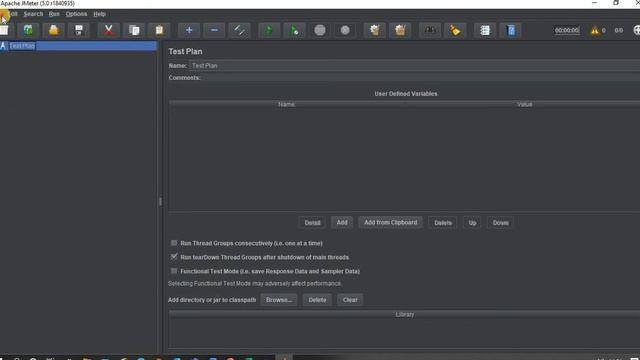
Task: Click Add from Clipboard button
Action: click(x=391, y=222)
